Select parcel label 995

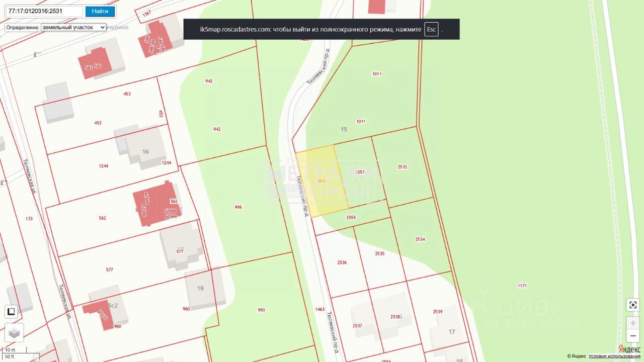tap(238, 207)
